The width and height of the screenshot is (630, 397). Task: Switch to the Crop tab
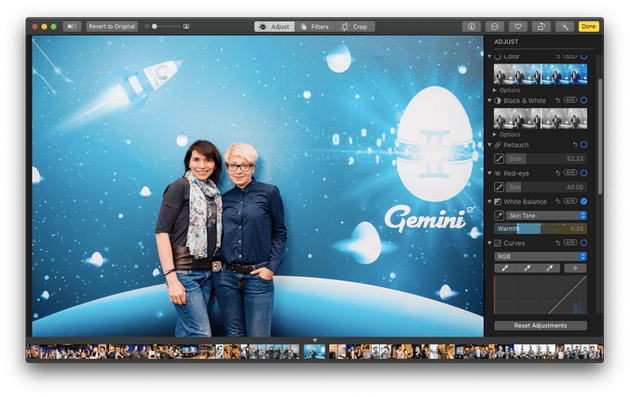coord(355,27)
